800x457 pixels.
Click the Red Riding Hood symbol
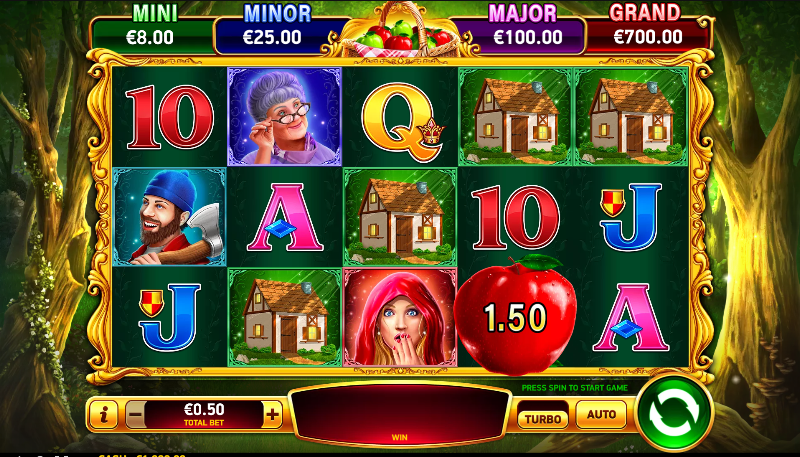click(400, 317)
